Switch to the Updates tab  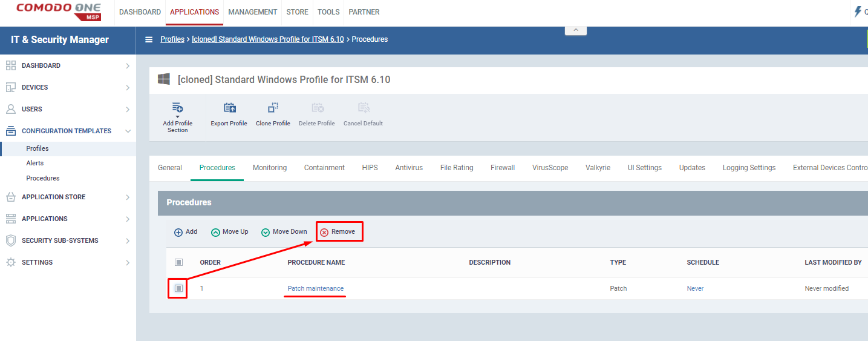pyautogui.click(x=692, y=168)
